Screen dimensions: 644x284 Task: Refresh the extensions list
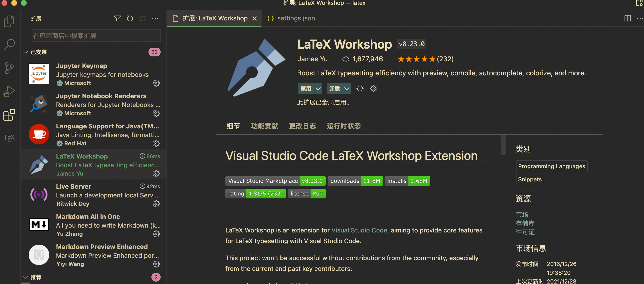130,18
